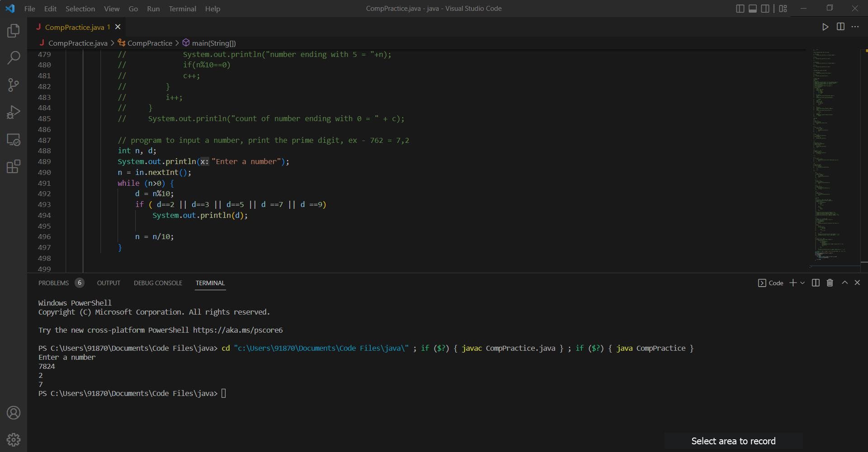Open the Explorer view in activity bar

point(14,31)
